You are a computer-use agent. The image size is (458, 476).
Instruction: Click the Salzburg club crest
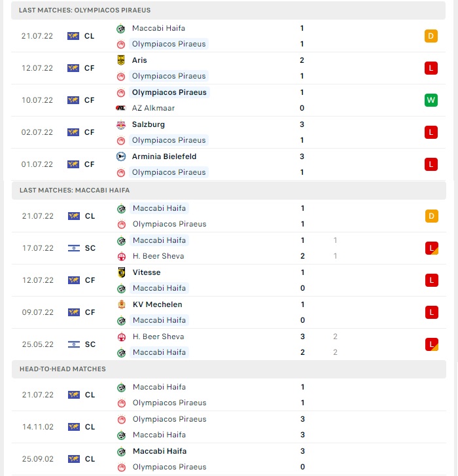pos(121,124)
